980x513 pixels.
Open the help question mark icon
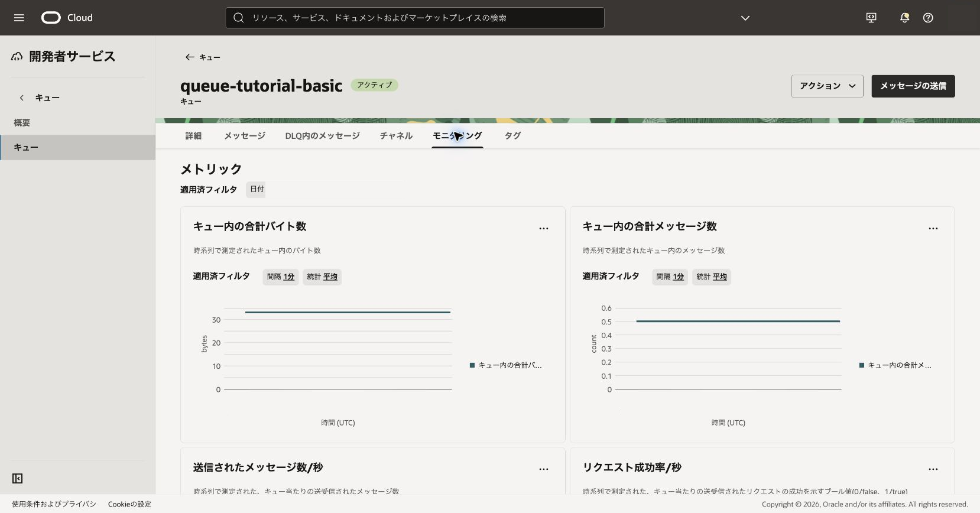pyautogui.click(x=928, y=18)
